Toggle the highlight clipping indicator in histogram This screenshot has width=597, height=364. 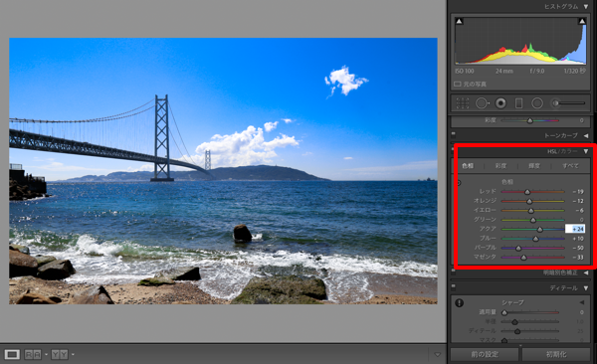(582, 21)
